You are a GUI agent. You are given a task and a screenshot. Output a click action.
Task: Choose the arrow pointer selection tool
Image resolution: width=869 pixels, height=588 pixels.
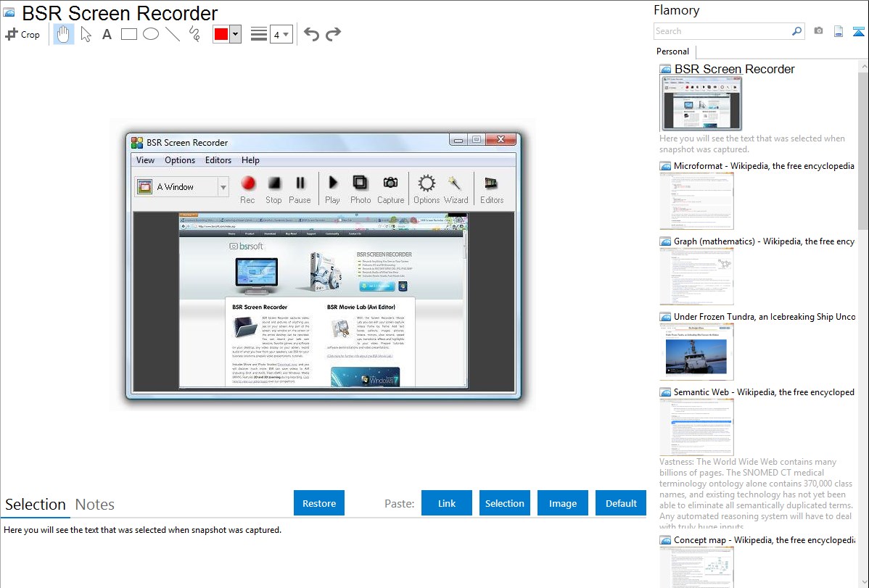click(x=86, y=34)
